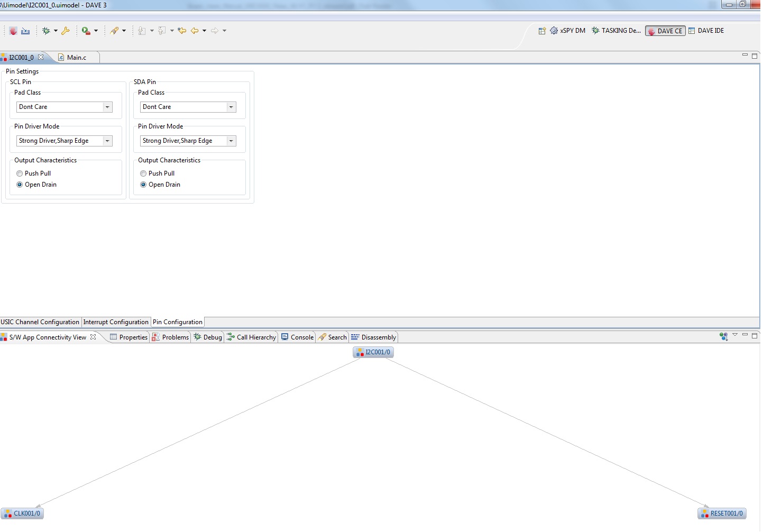Expand the flashlight search dropdown arrow

pyautogui.click(x=124, y=31)
